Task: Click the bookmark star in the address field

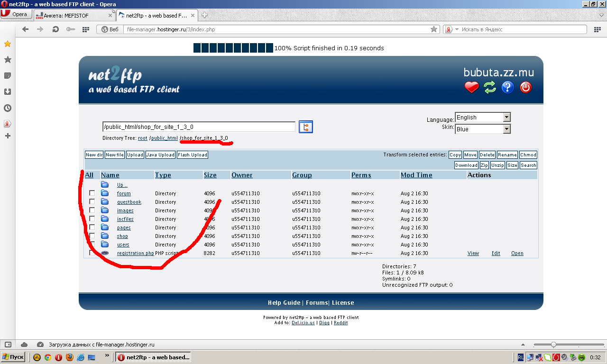Action: click(434, 29)
